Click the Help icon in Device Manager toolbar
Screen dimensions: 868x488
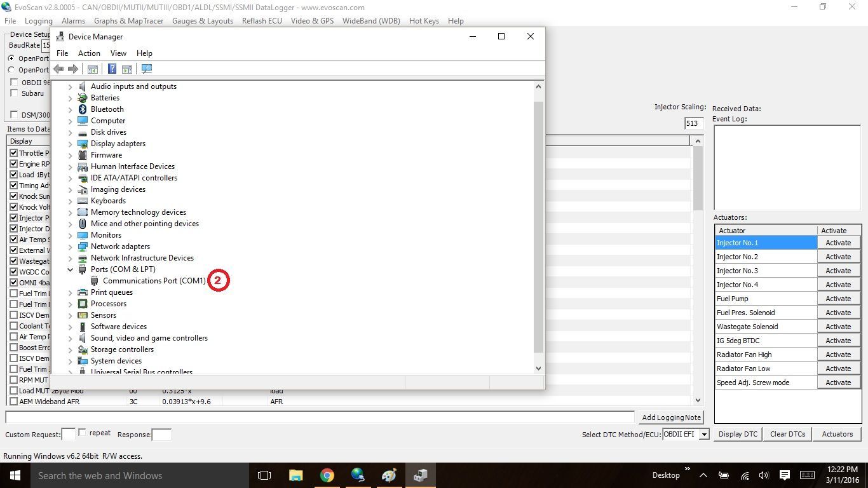click(x=112, y=69)
